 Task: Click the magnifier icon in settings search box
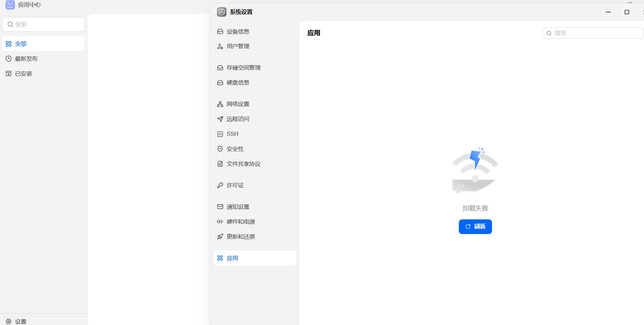pyautogui.click(x=549, y=33)
